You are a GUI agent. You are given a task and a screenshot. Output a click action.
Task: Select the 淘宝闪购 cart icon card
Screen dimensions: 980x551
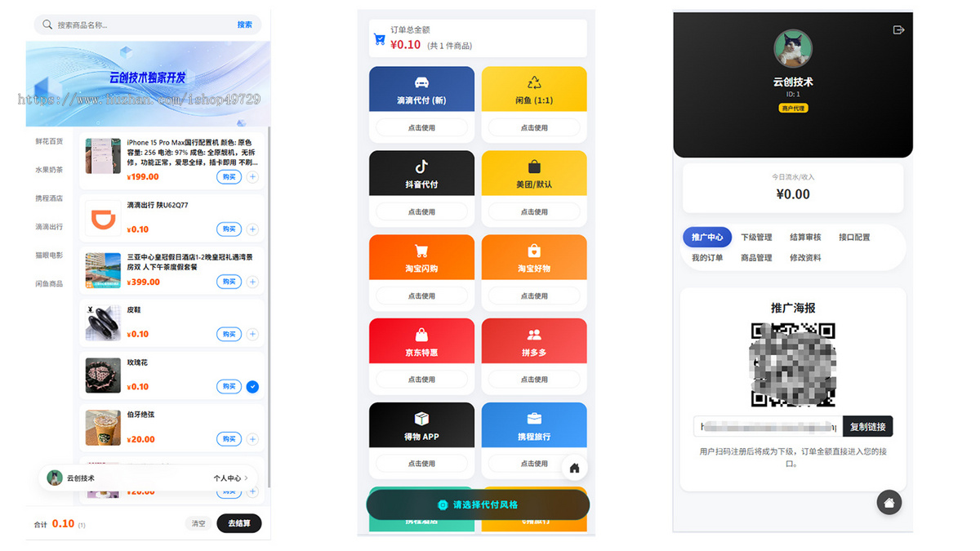coord(421,257)
